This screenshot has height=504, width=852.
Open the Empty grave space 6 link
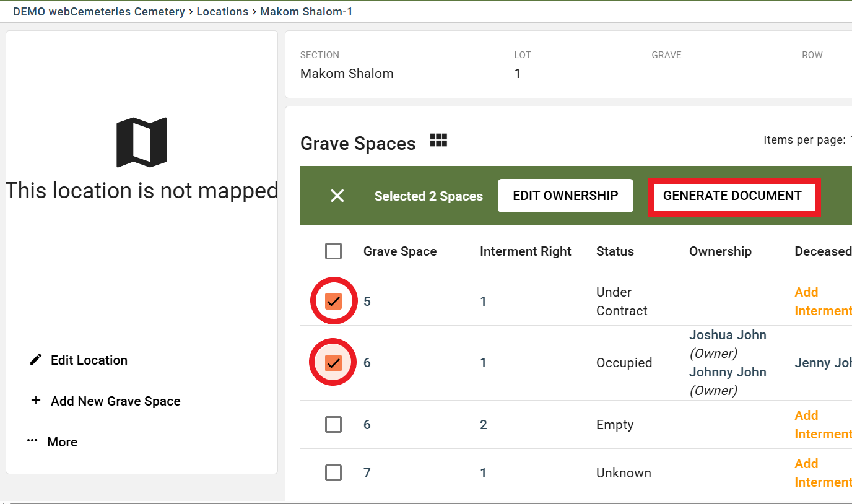367,425
